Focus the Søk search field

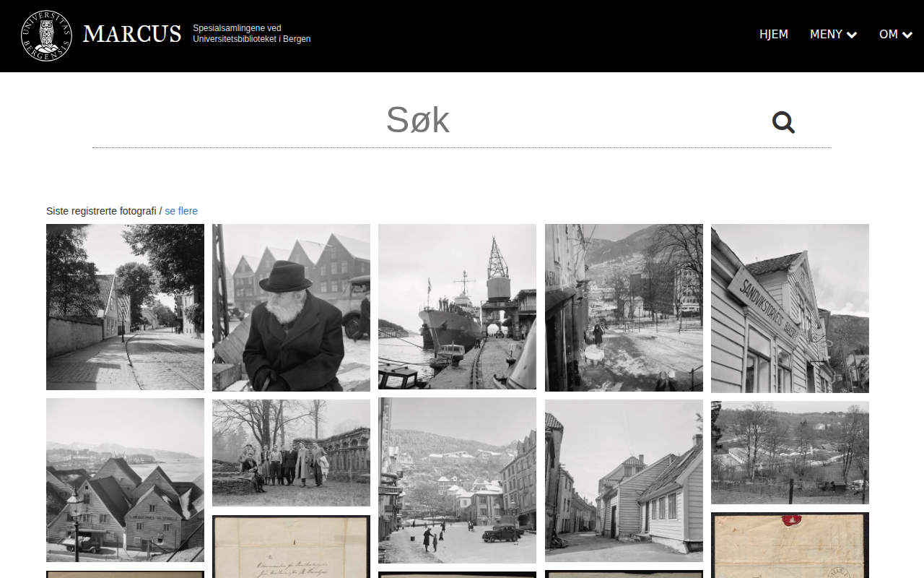pos(418,121)
